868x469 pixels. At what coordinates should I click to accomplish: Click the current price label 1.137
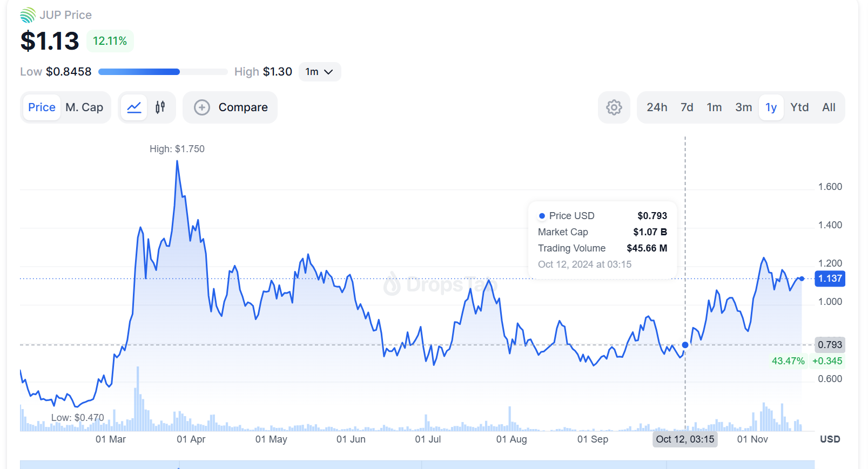(x=830, y=278)
